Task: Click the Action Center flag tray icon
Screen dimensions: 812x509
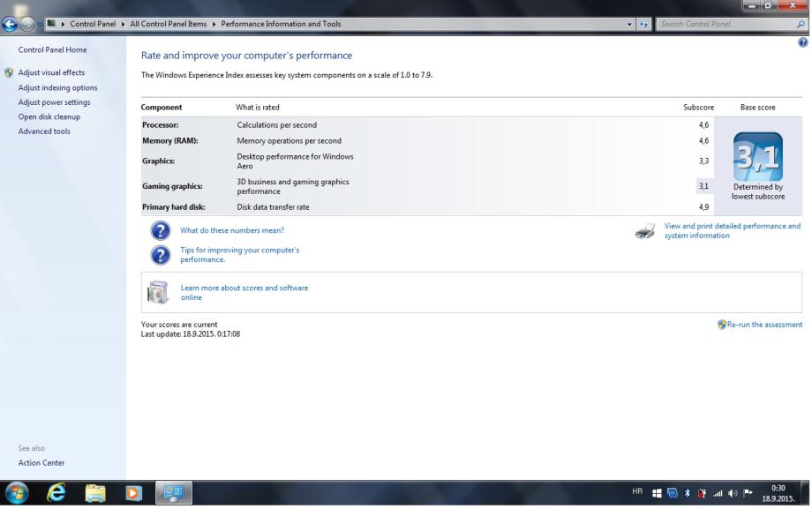Action: tap(748, 493)
